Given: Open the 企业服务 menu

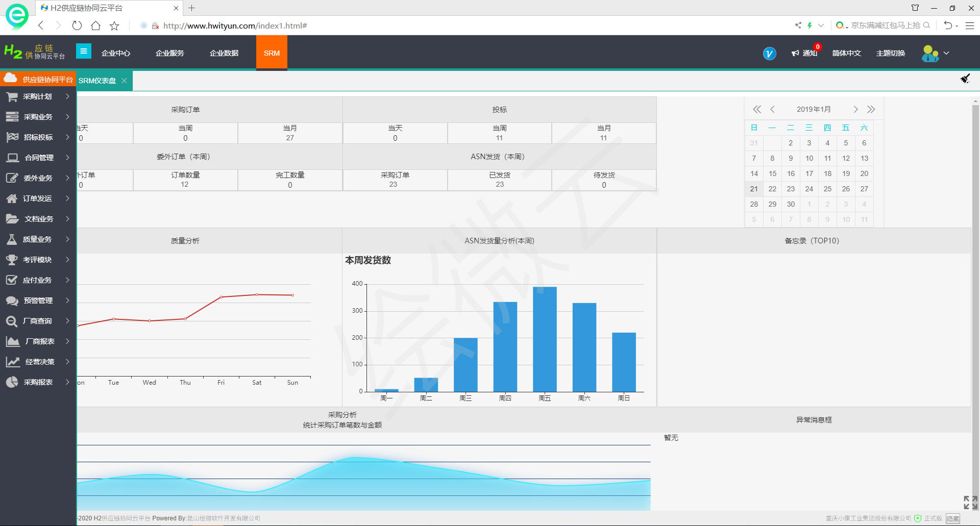Looking at the screenshot, I should click(170, 53).
